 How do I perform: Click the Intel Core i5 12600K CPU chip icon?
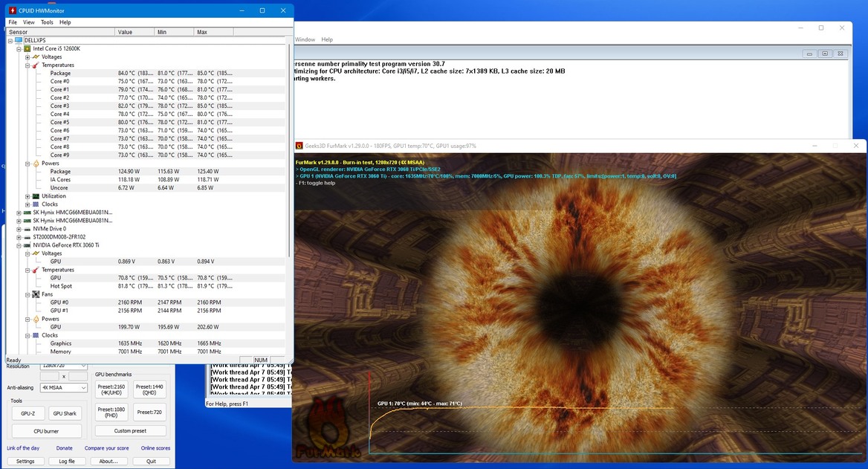pos(27,49)
